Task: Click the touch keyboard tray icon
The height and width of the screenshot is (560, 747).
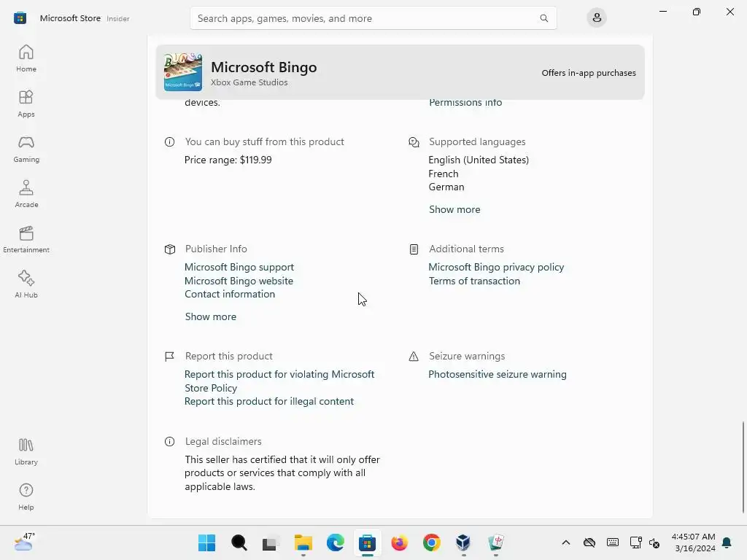Action: pyautogui.click(x=613, y=542)
